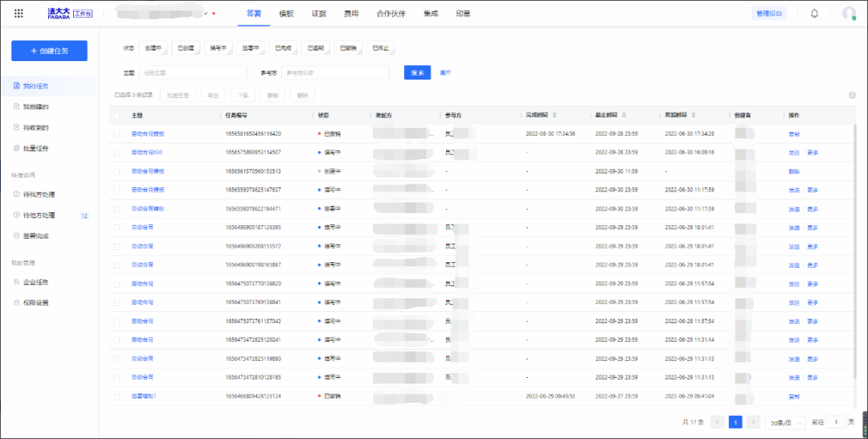Open the 管理后台 button

click(x=769, y=14)
